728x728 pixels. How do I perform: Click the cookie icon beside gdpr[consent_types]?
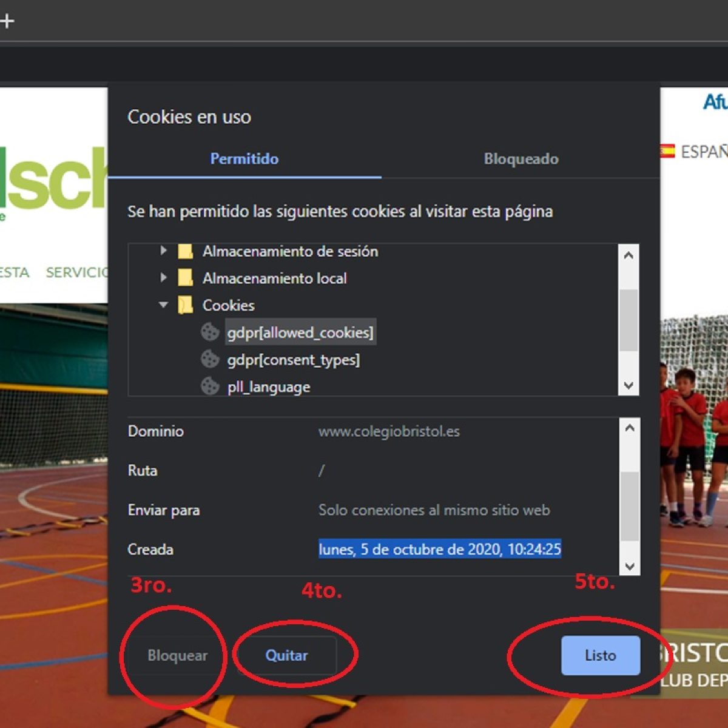pos(210,359)
